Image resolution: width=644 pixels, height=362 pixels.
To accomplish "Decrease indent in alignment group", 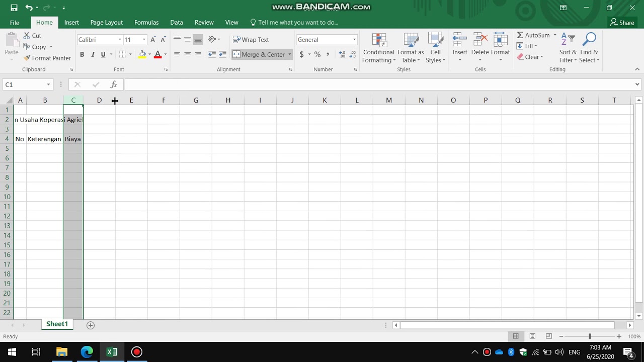I will (x=212, y=54).
